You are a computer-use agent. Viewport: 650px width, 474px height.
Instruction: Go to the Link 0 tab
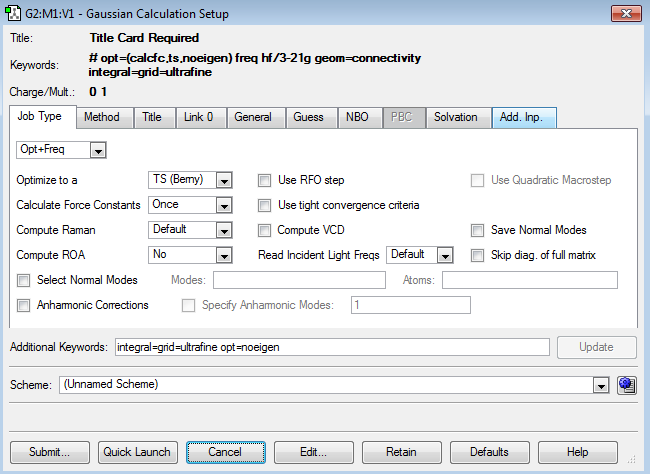tap(199, 118)
